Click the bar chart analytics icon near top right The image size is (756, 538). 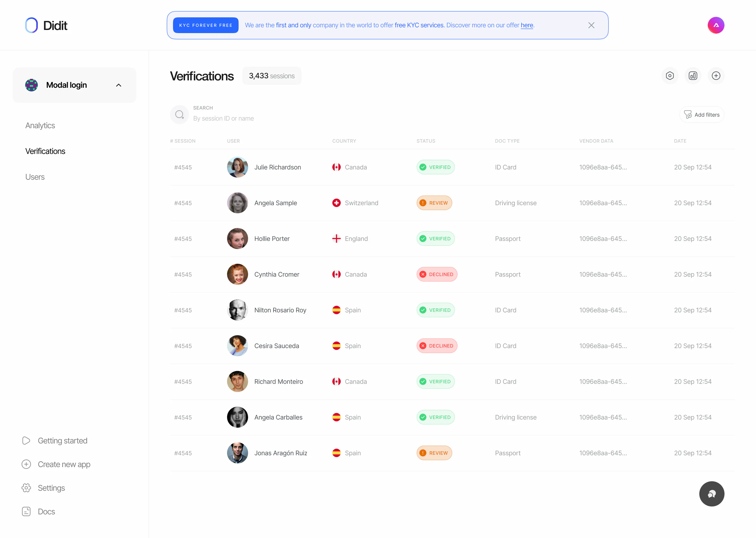(693, 76)
